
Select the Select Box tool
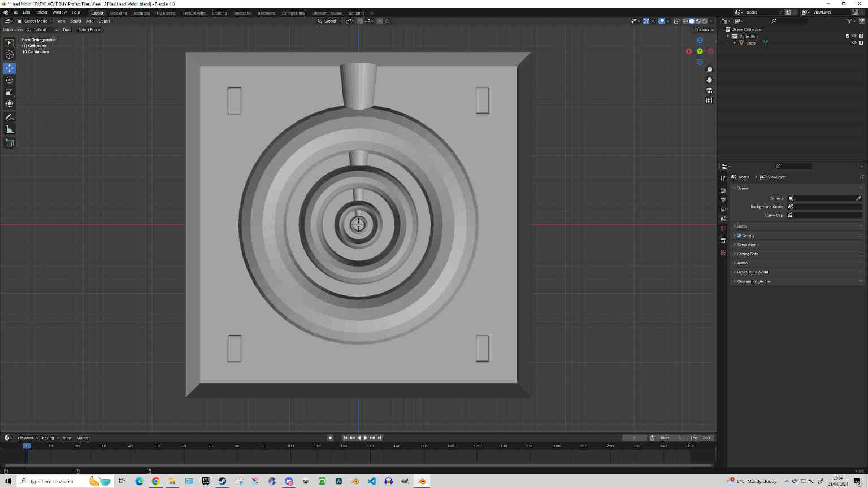(x=10, y=43)
